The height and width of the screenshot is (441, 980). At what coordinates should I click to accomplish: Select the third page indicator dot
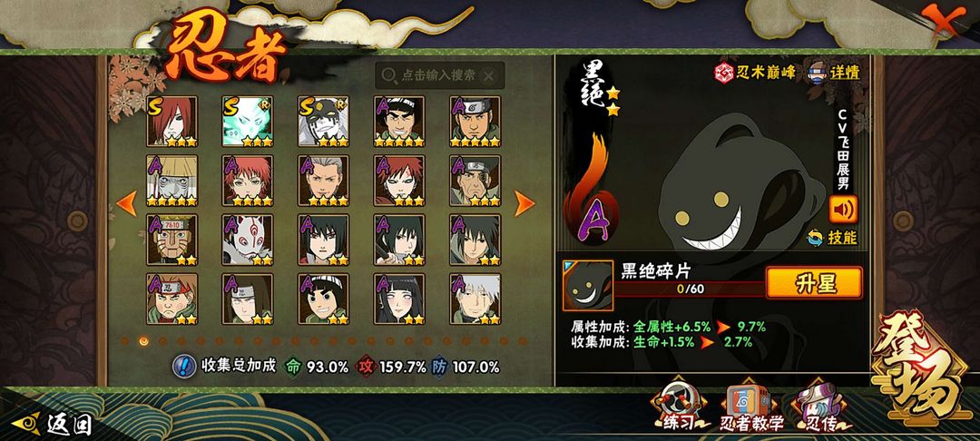pos(162,341)
